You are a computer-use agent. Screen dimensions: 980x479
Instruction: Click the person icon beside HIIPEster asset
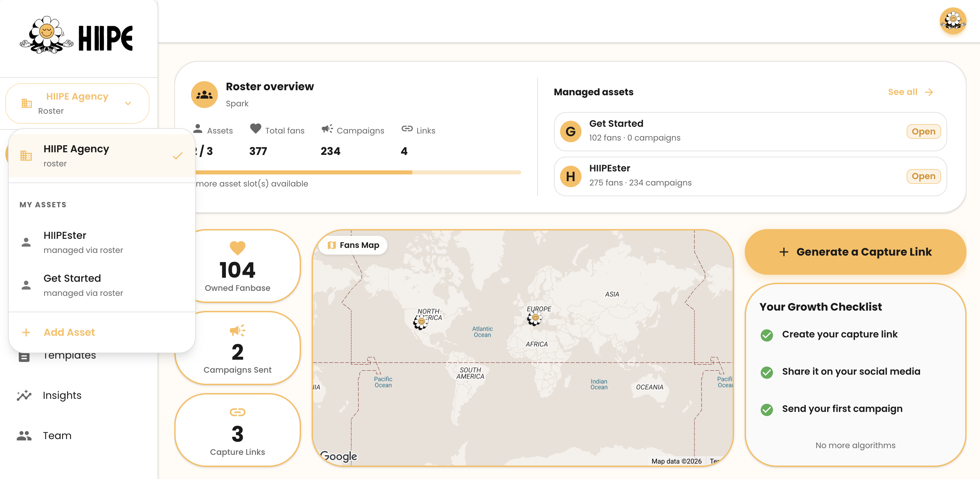click(x=26, y=242)
